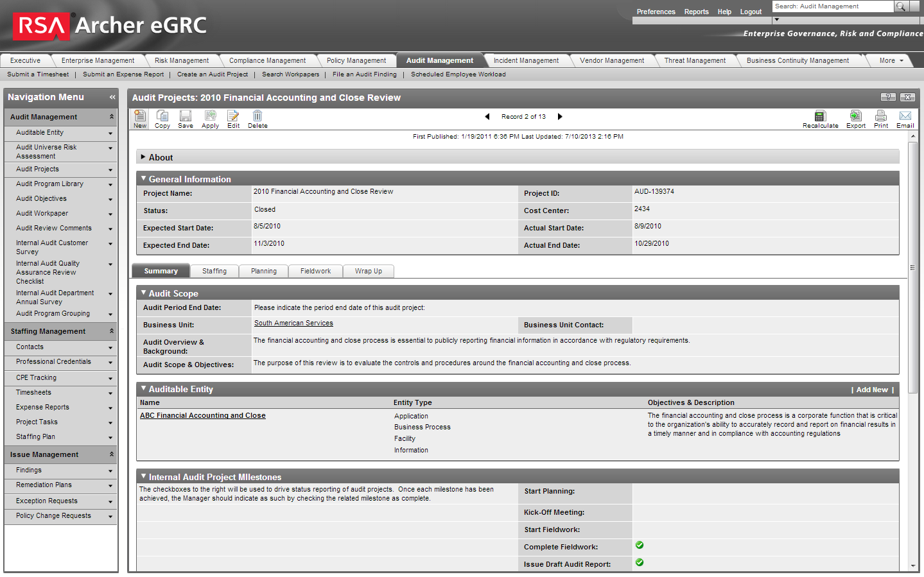Click Scheduled Employee Workload link

pyautogui.click(x=458, y=74)
